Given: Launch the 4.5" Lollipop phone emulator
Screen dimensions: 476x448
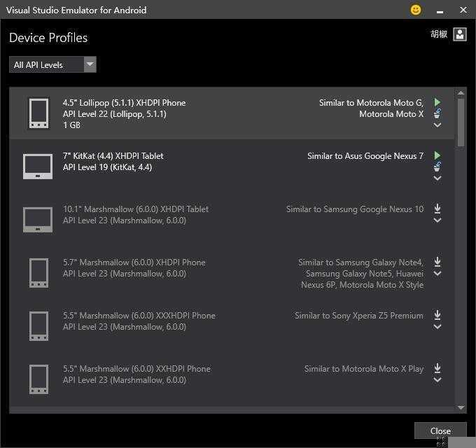Looking at the screenshot, I should pyautogui.click(x=437, y=102).
